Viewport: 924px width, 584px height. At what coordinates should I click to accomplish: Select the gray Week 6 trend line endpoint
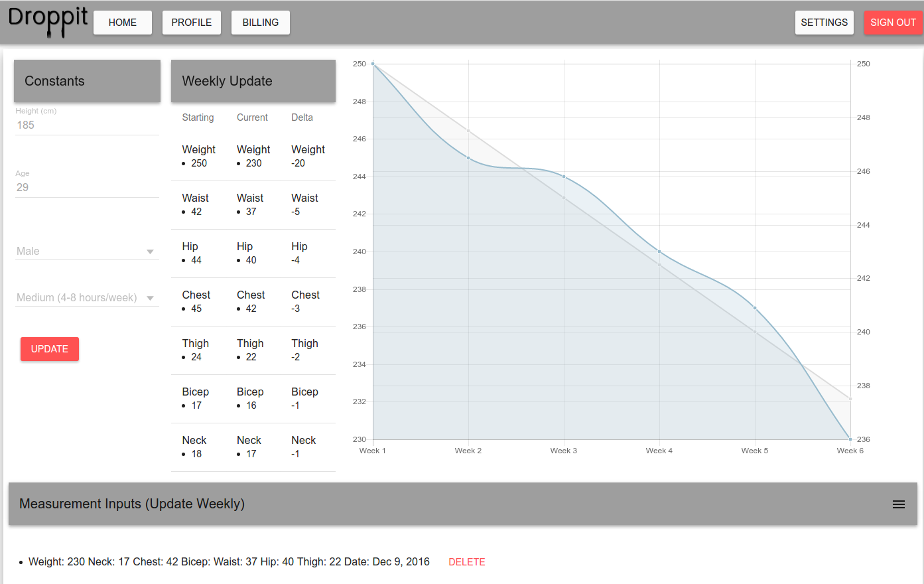coord(850,399)
